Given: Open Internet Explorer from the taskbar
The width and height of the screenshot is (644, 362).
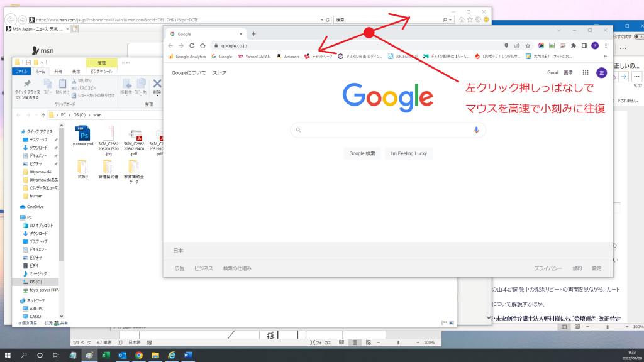Looking at the screenshot, I should coord(172,355).
